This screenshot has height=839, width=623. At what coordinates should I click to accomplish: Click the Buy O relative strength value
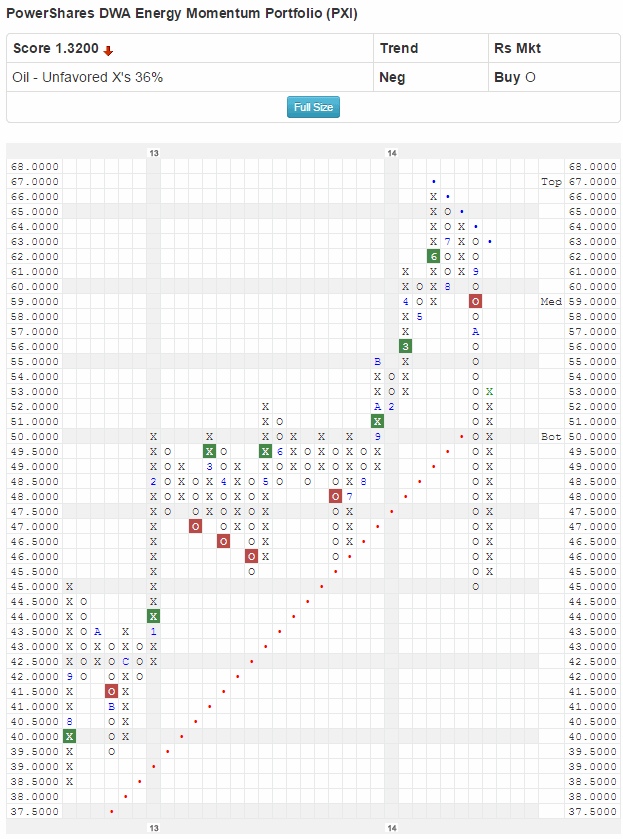[x=514, y=77]
